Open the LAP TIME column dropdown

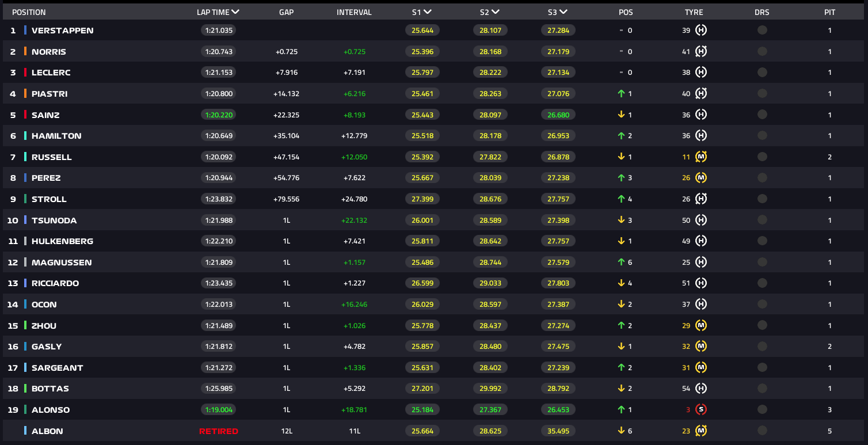pos(235,12)
